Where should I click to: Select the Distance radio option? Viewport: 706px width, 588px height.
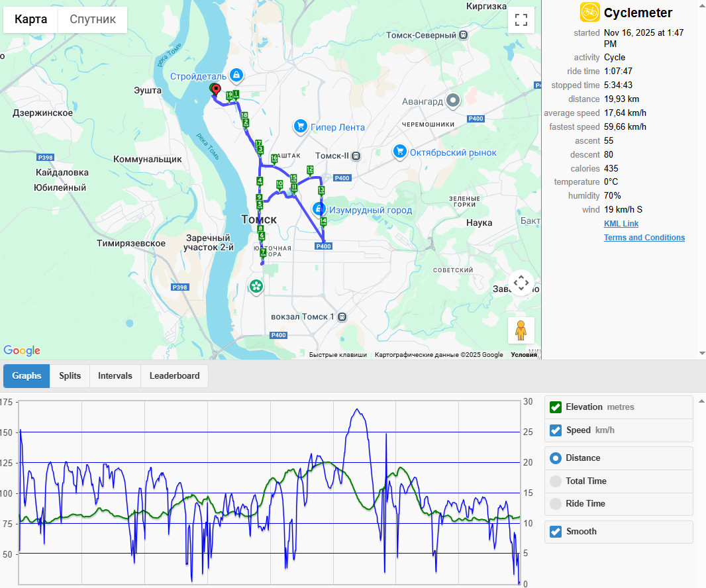pyautogui.click(x=556, y=458)
